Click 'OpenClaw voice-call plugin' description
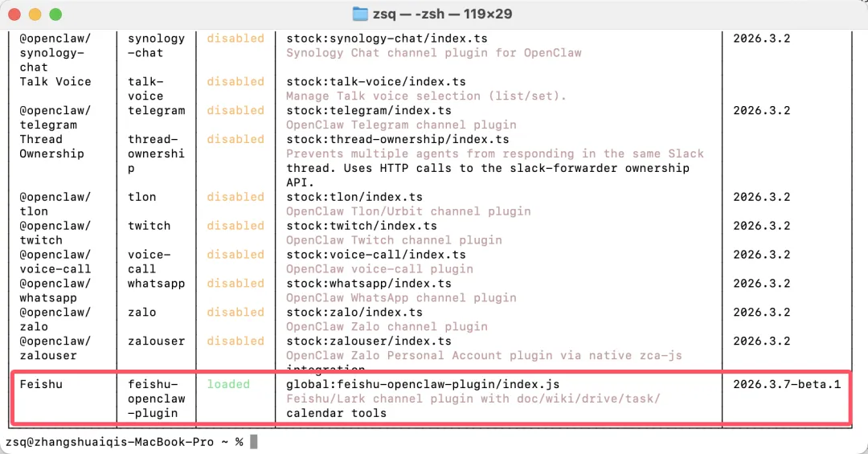 pos(379,269)
